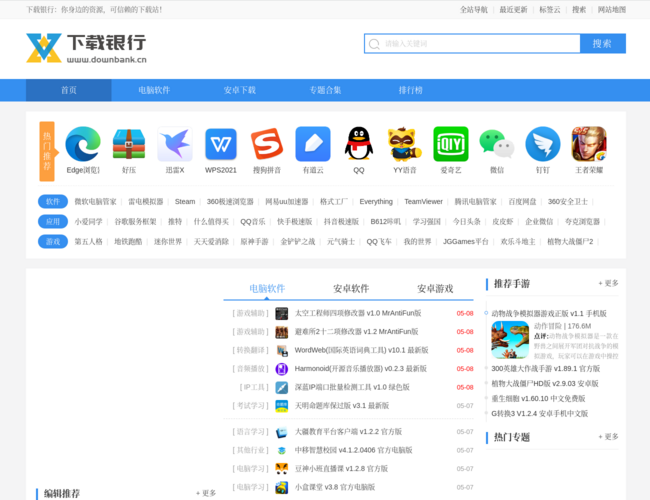
Task: Click the 游戏 category pill
Action: [x=53, y=241]
